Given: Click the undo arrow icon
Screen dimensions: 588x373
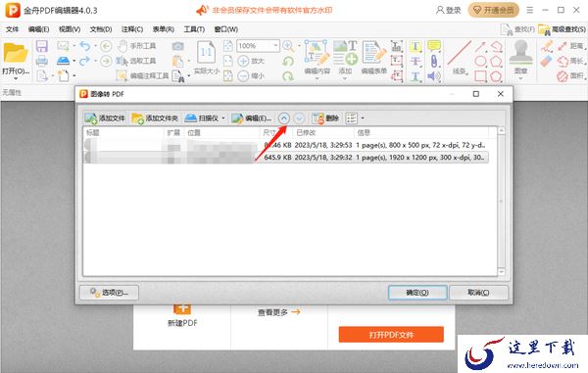Looking at the screenshot, I should click(85, 46).
